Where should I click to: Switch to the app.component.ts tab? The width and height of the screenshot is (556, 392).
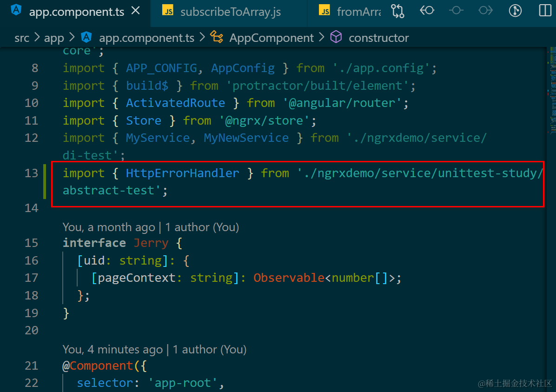point(75,12)
